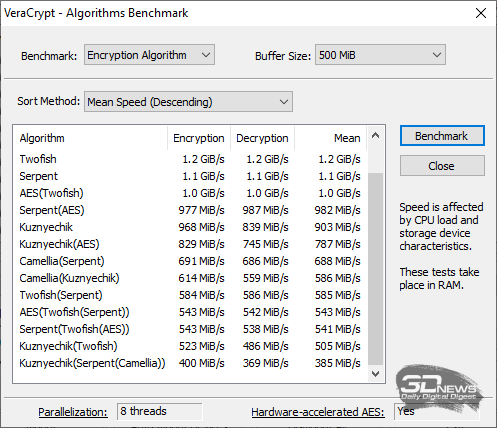Select the Kuznyechik(AES) row
Viewport: 497px width, 428px height.
190,244
